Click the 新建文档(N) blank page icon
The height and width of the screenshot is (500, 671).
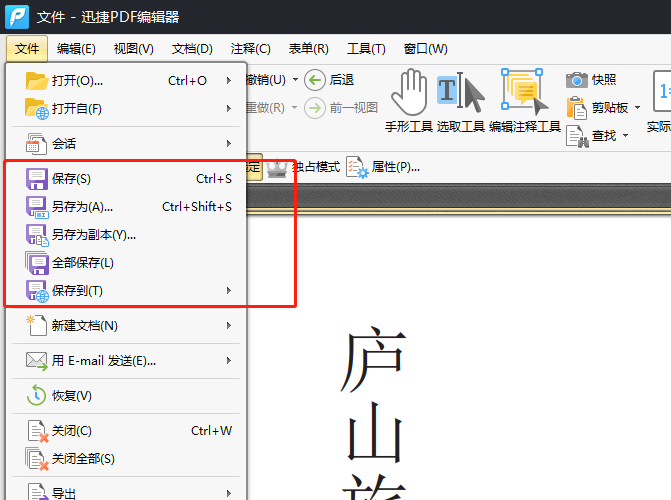click(x=36, y=325)
